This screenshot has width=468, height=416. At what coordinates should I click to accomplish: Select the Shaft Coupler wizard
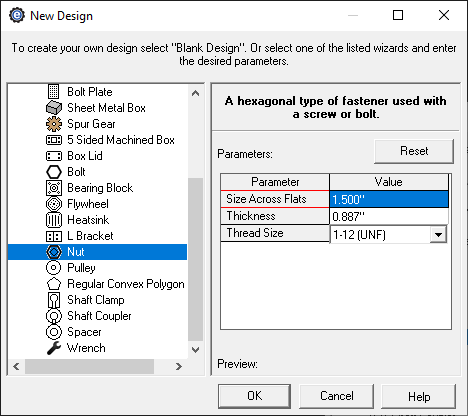[x=99, y=316]
